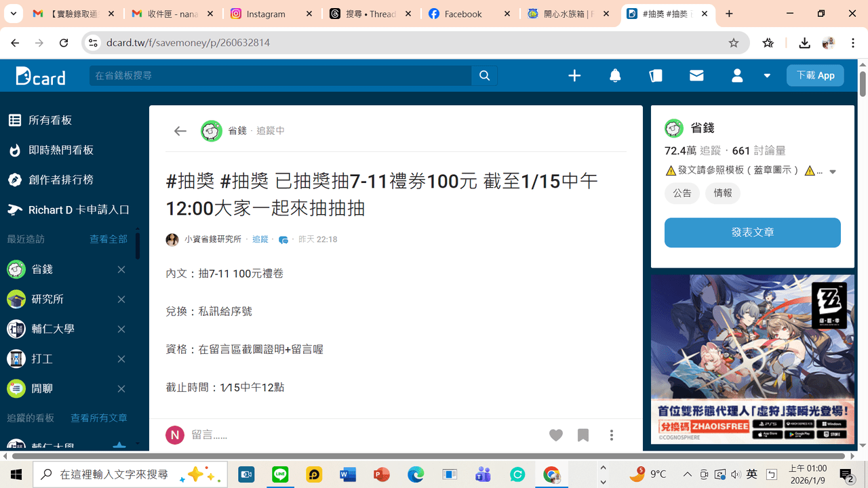The image size is (868, 488).
Task: Switch to the Instagram tab
Action: (271, 14)
